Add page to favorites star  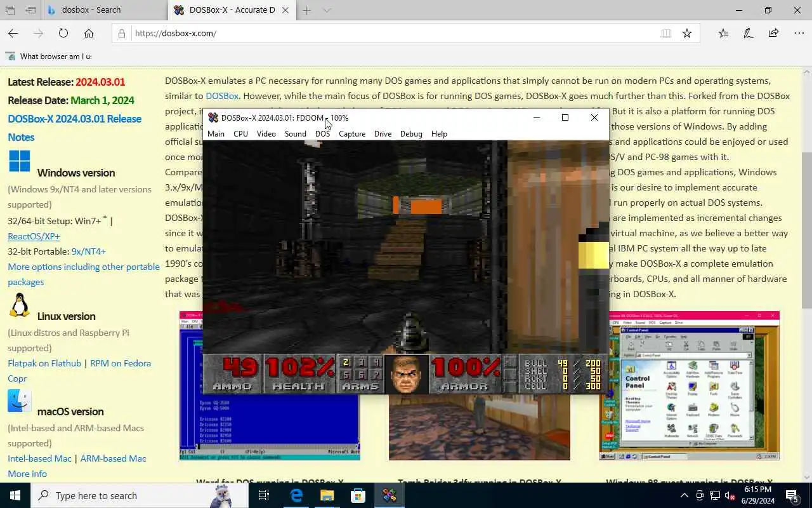[687, 33]
